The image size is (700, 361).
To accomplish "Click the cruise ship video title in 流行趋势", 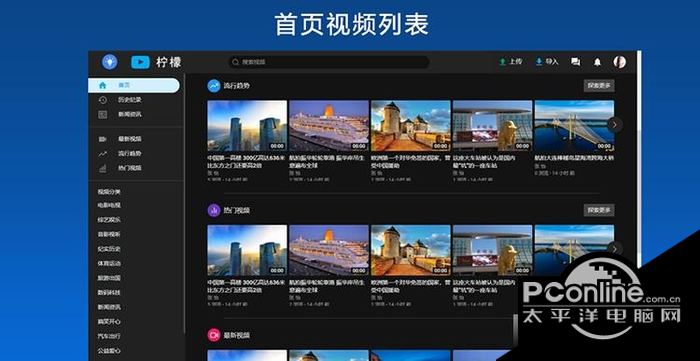I will [327, 162].
